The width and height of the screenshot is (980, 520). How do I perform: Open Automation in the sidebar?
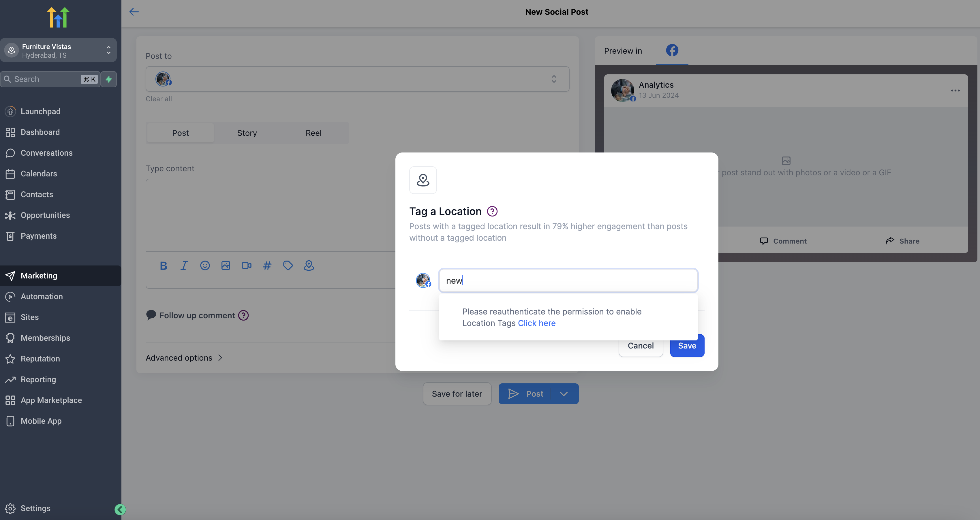(x=42, y=296)
